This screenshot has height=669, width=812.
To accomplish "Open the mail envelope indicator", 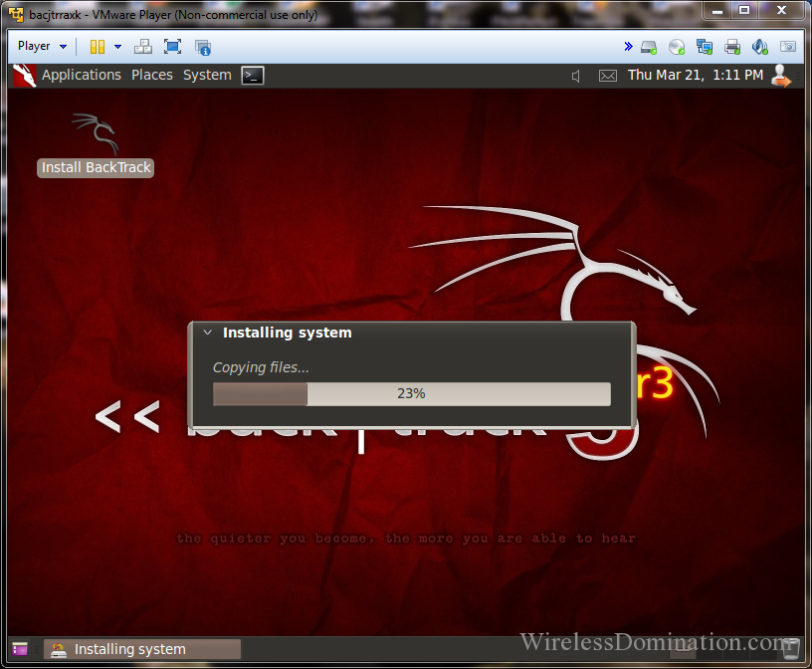I will [608, 77].
